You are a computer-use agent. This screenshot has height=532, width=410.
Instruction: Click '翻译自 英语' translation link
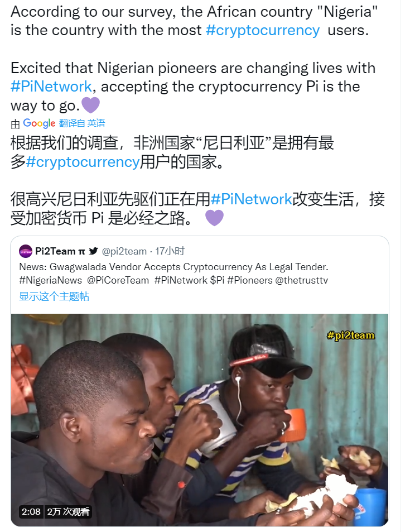pos(82,123)
